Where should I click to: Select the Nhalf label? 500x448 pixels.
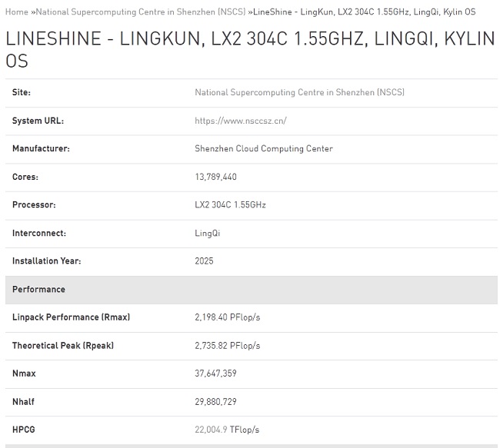(23, 402)
